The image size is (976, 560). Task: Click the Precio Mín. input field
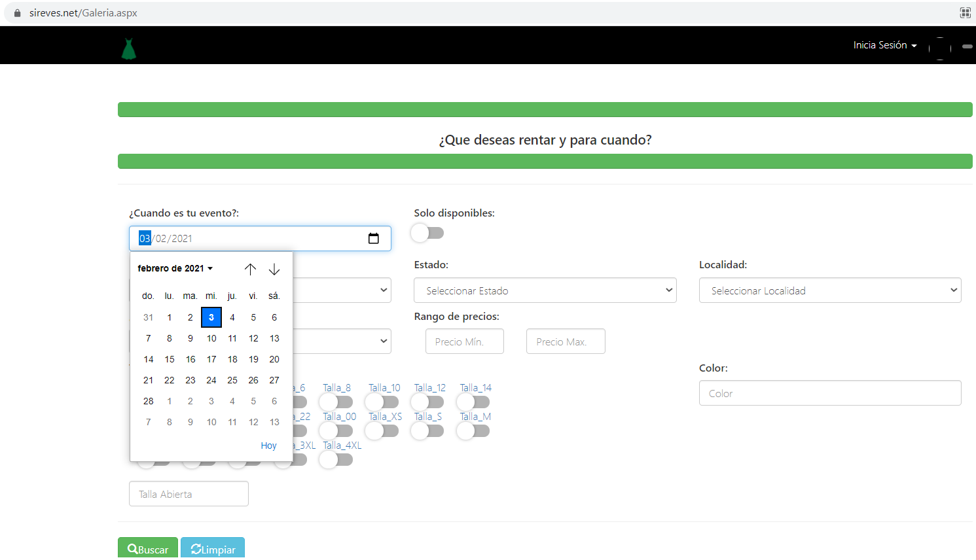[464, 341]
